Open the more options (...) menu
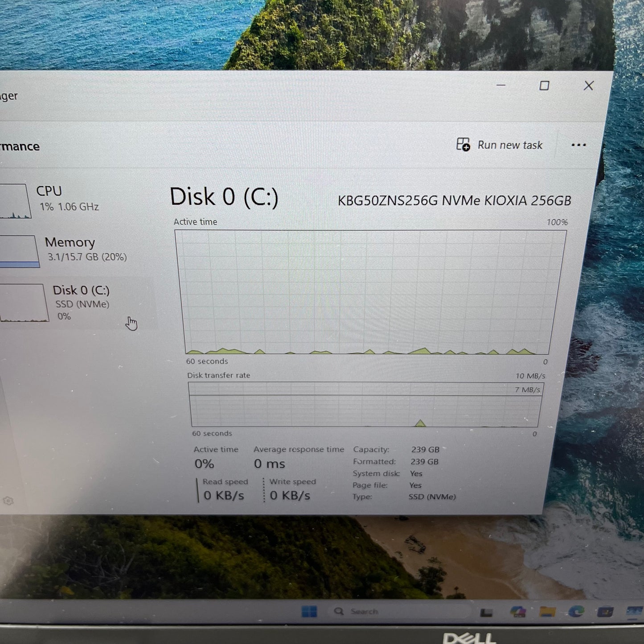 tap(578, 145)
